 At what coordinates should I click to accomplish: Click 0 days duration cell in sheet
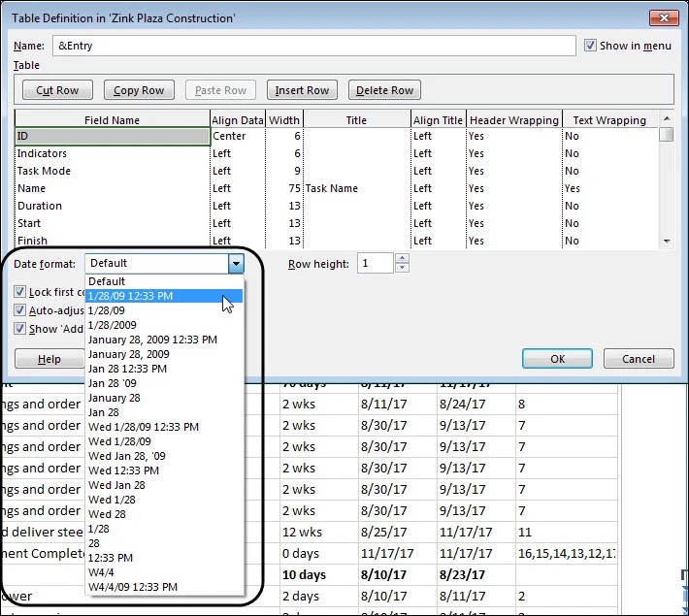click(319, 554)
